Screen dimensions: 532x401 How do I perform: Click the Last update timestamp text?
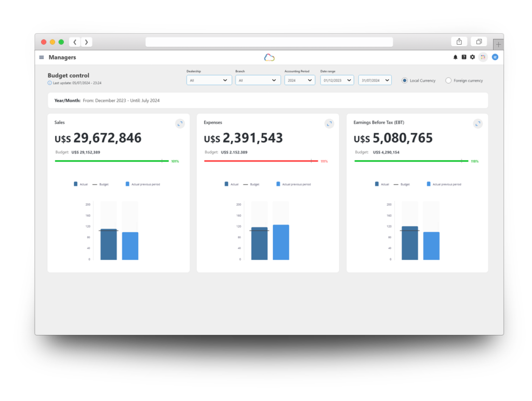click(77, 83)
